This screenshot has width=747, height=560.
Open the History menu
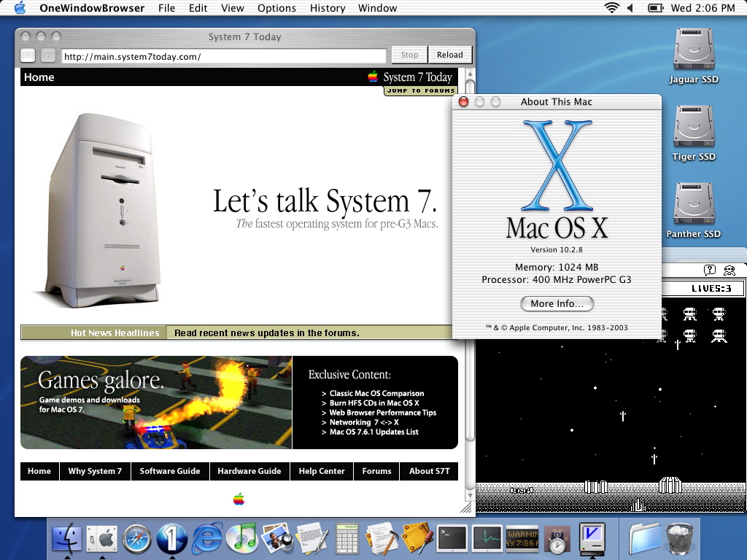(x=328, y=8)
